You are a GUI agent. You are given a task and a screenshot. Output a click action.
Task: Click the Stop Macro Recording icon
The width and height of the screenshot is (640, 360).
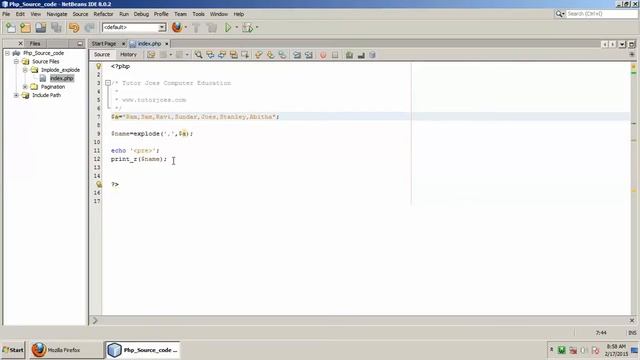point(335,55)
